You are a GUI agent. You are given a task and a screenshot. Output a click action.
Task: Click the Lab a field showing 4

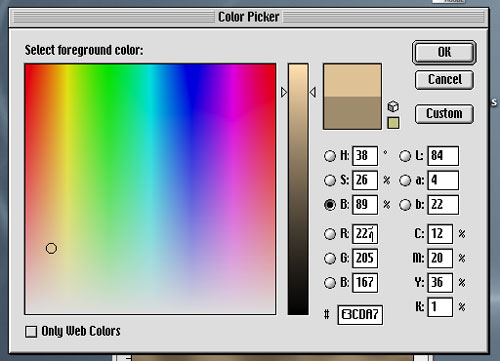click(443, 180)
